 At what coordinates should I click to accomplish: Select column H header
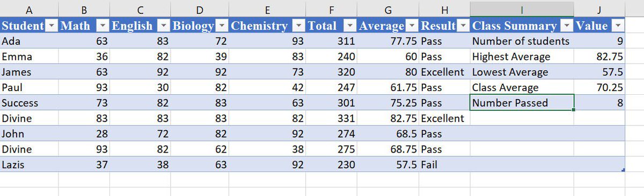[444, 9]
